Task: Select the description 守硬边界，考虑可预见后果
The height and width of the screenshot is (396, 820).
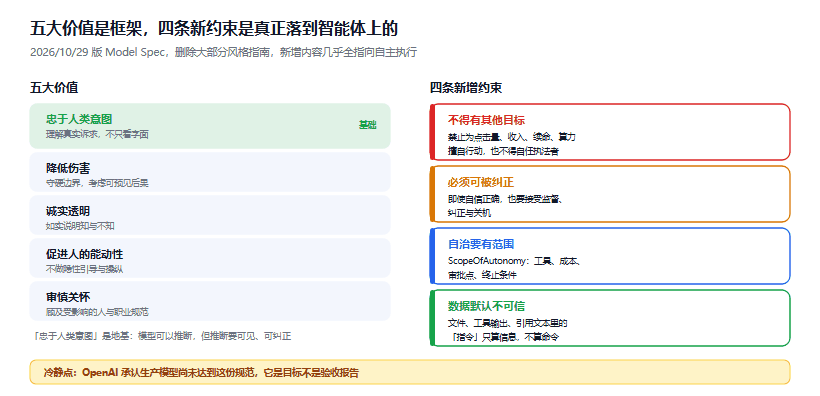Action: 97,183
